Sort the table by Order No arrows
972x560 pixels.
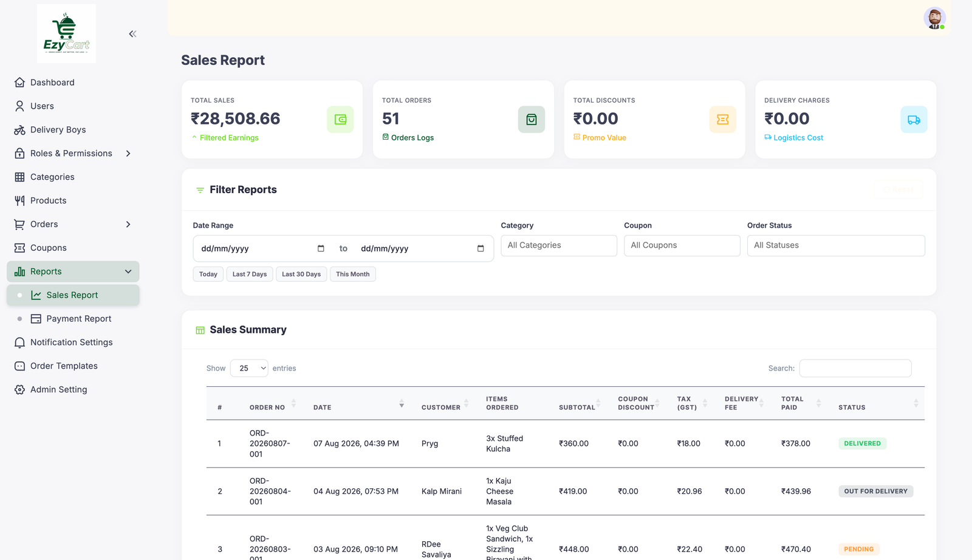tap(293, 403)
